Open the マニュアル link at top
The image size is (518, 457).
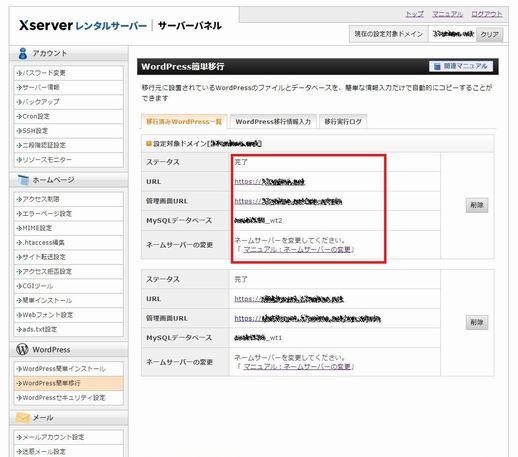[x=447, y=14]
